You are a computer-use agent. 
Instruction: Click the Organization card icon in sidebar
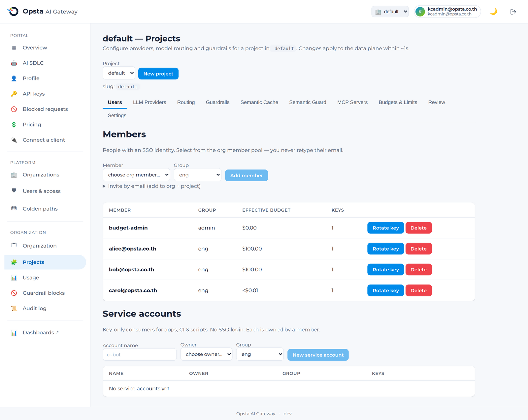(x=14, y=245)
